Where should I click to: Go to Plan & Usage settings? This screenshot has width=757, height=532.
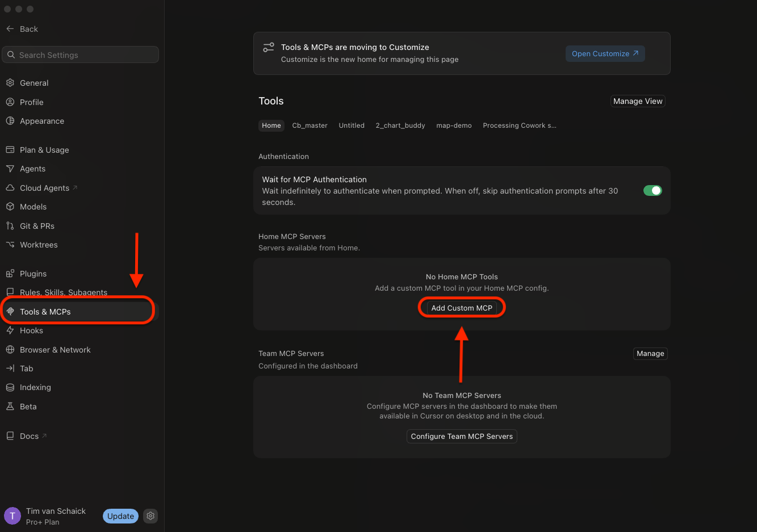pyautogui.click(x=44, y=150)
